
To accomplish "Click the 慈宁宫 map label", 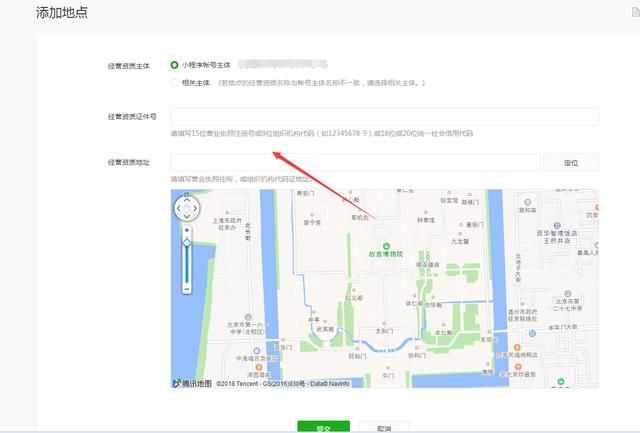I will point(312,223).
